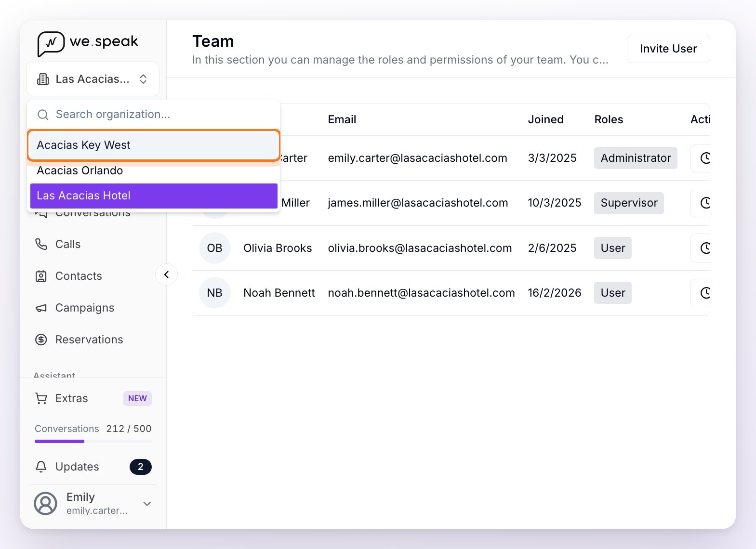The height and width of the screenshot is (549, 756).
Task: Click the clock icon in Noah Bennett row
Action: coord(705,293)
